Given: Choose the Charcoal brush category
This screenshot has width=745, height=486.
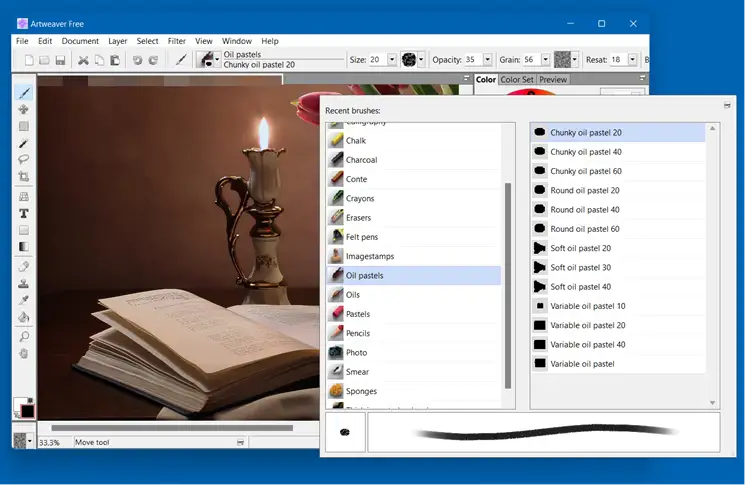Looking at the screenshot, I should [x=414, y=160].
